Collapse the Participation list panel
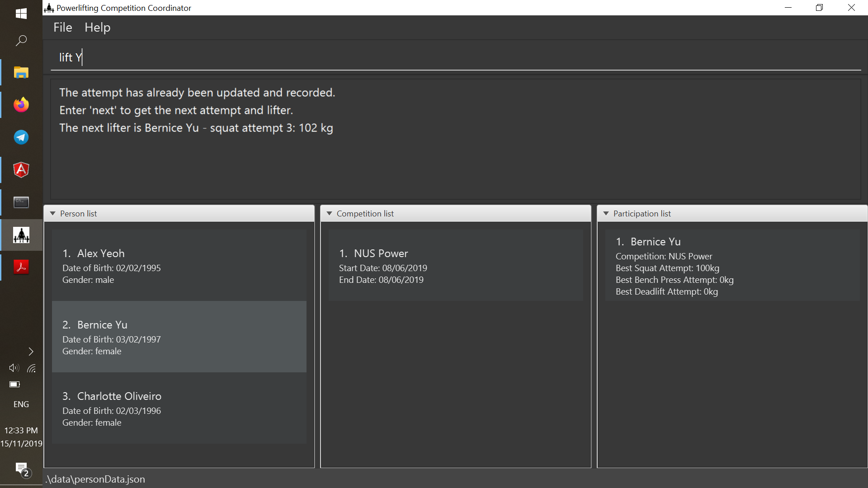 click(x=606, y=214)
